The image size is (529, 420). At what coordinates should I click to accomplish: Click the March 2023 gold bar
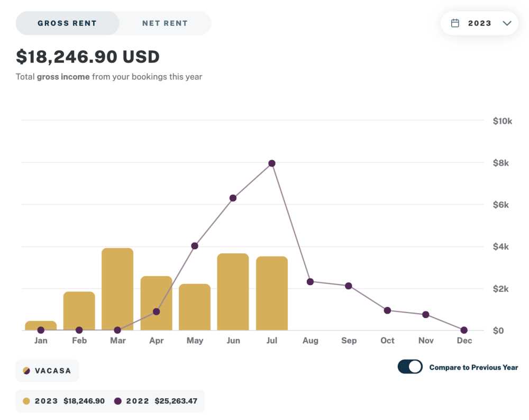(117, 289)
